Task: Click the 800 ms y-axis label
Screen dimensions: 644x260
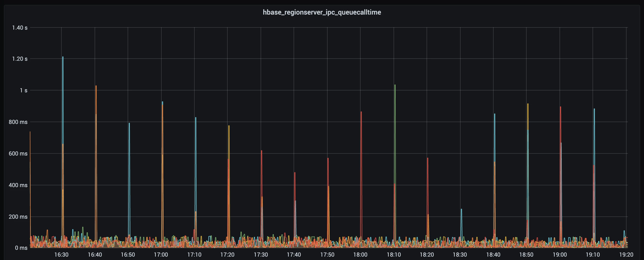Action: pyautogui.click(x=18, y=122)
